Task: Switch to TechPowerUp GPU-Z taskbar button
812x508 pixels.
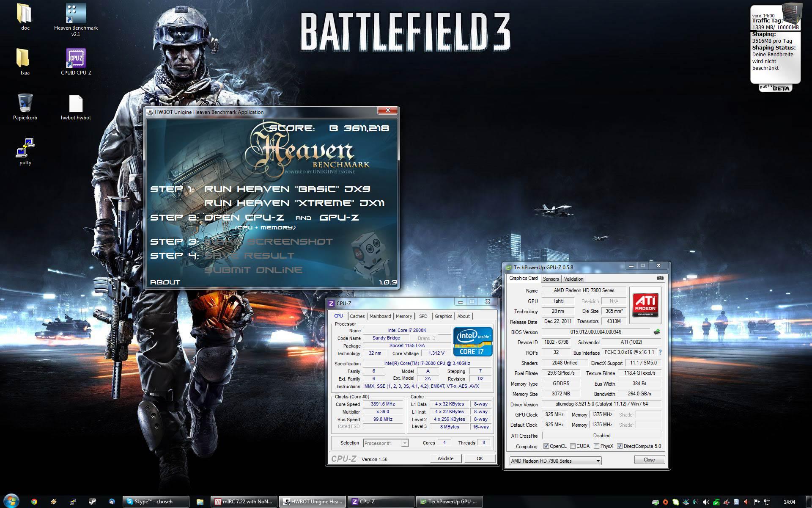Action: click(450, 502)
